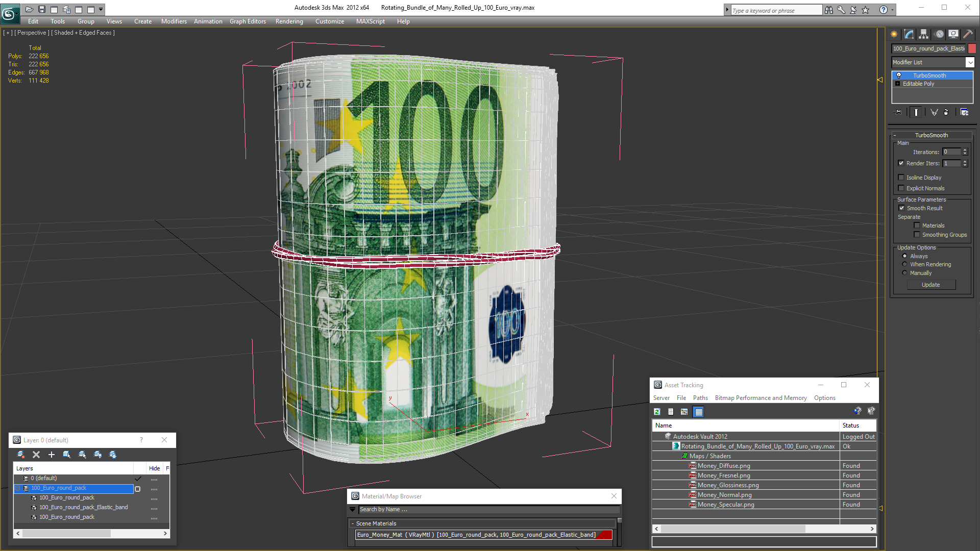The height and width of the screenshot is (551, 980).
Task: Click Select Highlighted Objects and Layers icon
Action: click(x=67, y=455)
